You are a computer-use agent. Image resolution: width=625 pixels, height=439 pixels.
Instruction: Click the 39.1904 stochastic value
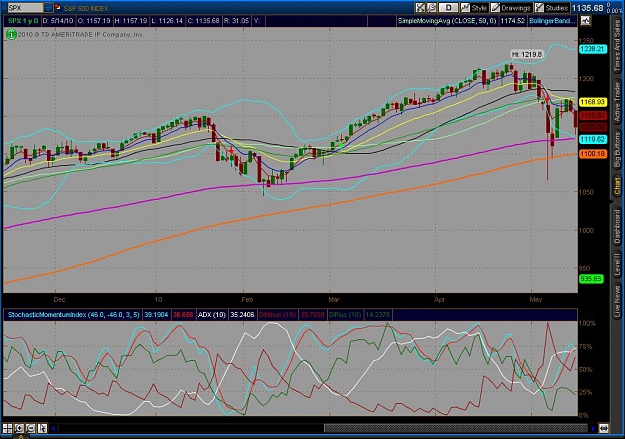[x=156, y=315]
